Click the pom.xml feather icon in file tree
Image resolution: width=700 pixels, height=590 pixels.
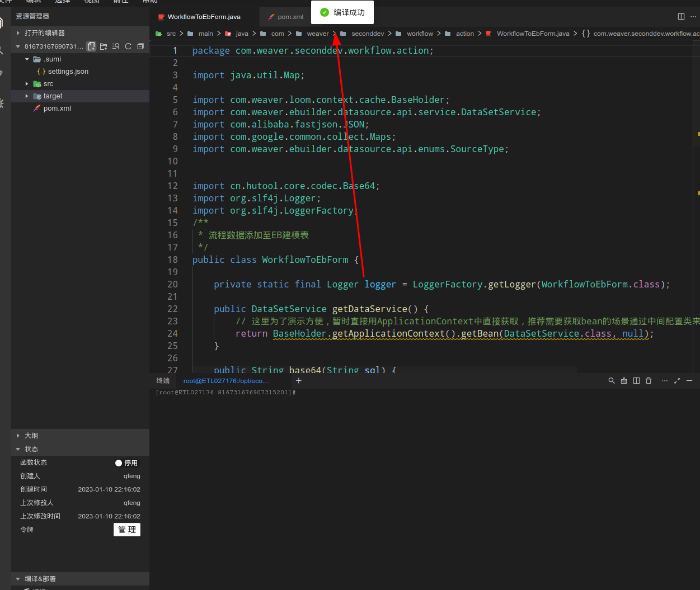[x=37, y=108]
